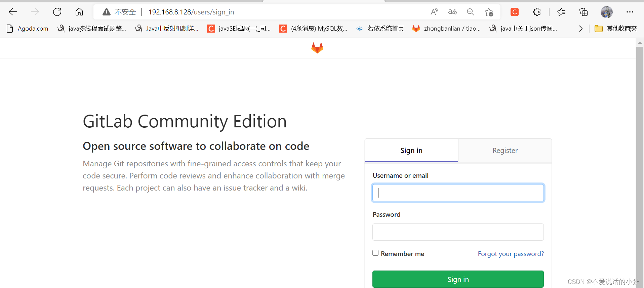Open the browser Settings and more menu
644x288 pixels.
click(630, 12)
